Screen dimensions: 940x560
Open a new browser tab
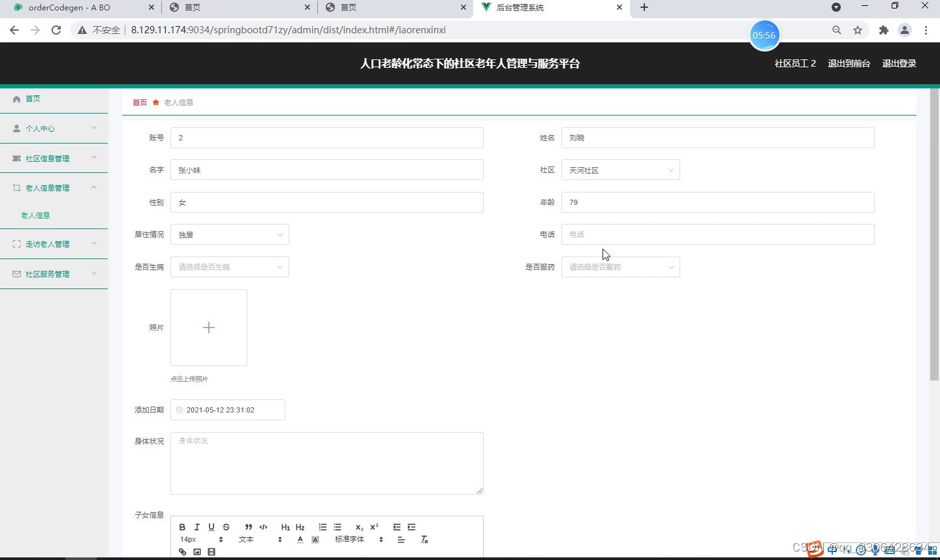click(x=644, y=8)
